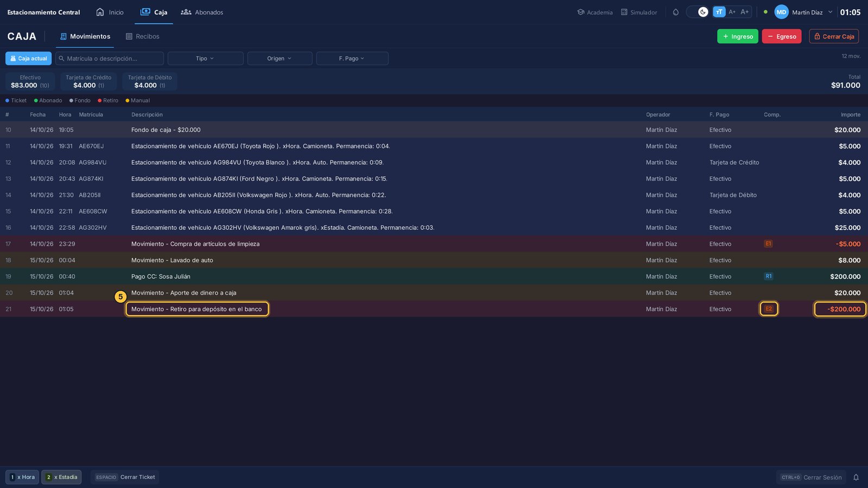Open the F. Pago filter dropdown
The image size is (868, 488).
click(352, 59)
